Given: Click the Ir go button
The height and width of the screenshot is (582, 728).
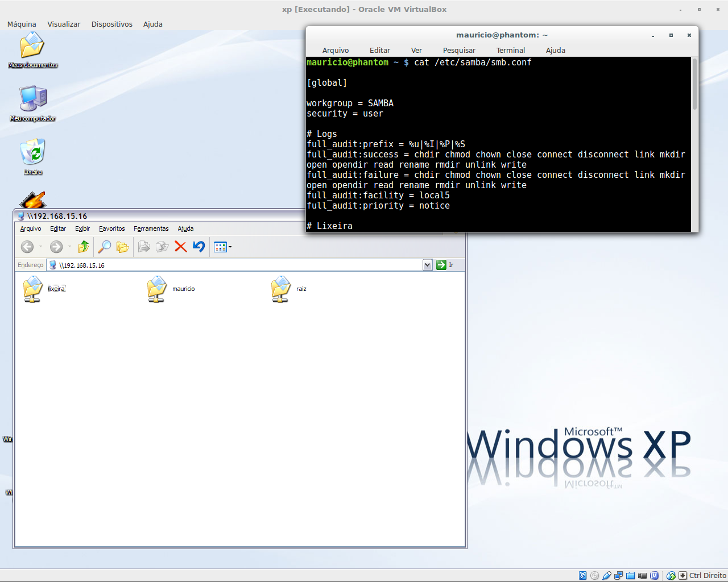Looking at the screenshot, I should (x=445, y=265).
